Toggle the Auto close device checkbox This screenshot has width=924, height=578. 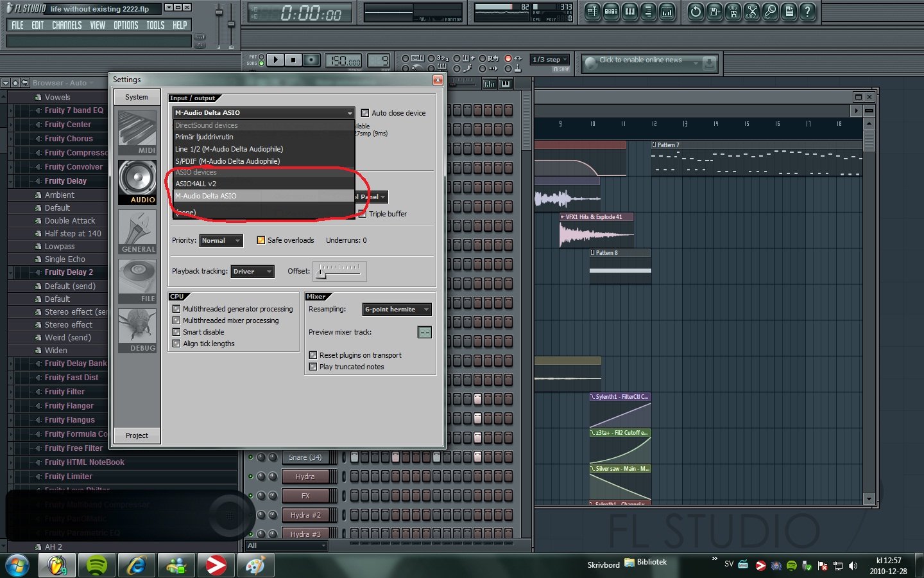364,113
